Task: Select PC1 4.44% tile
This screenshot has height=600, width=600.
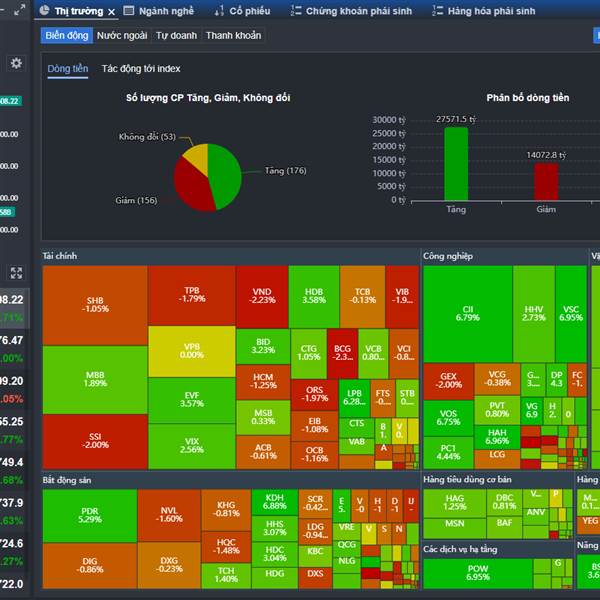Action: [448, 453]
